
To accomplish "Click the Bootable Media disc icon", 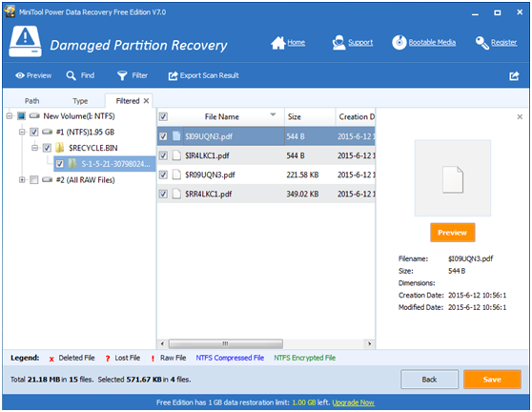I will click(x=399, y=43).
